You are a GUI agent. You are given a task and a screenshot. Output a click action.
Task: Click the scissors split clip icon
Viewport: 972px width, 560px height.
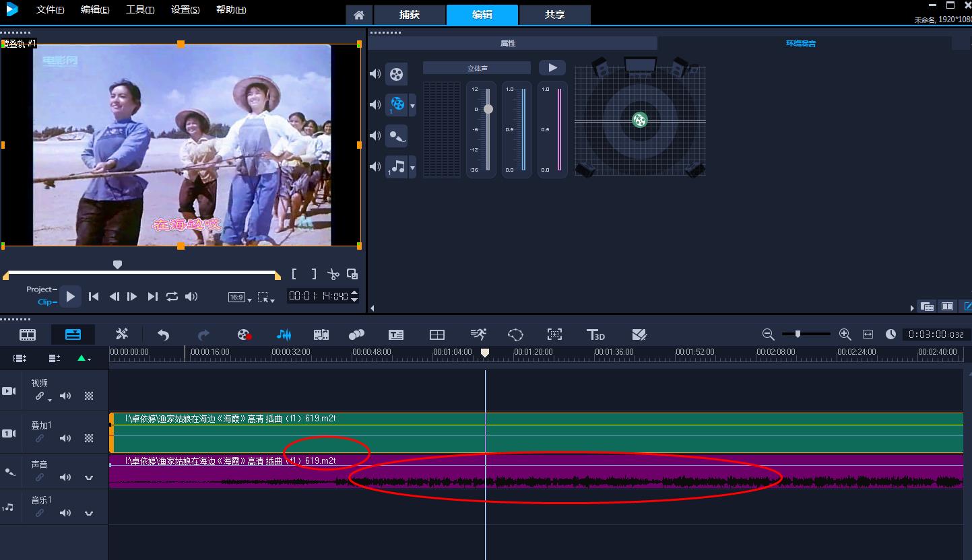tap(333, 274)
